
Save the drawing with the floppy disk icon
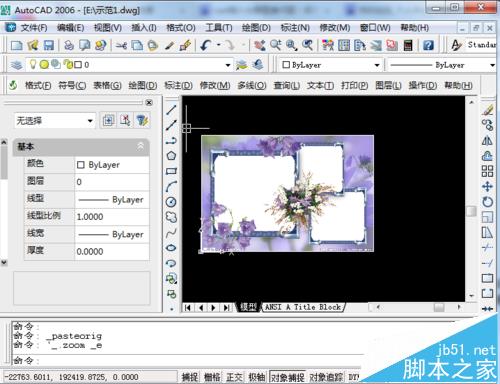[x=49, y=45]
